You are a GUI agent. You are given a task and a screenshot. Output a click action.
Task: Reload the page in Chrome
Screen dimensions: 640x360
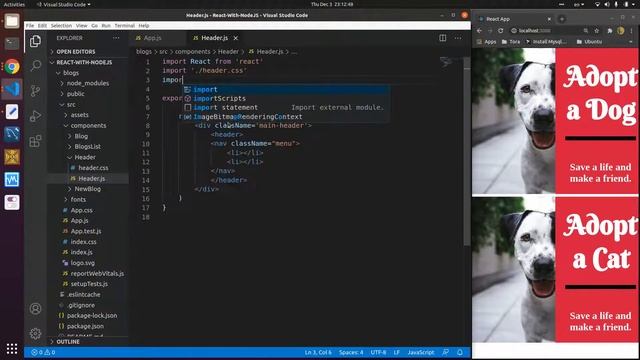(x=500, y=31)
